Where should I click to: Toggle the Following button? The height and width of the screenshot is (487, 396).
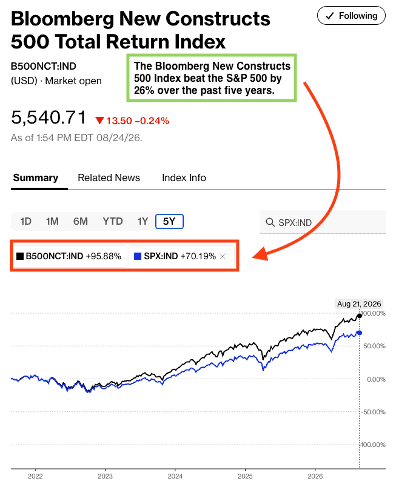[351, 16]
